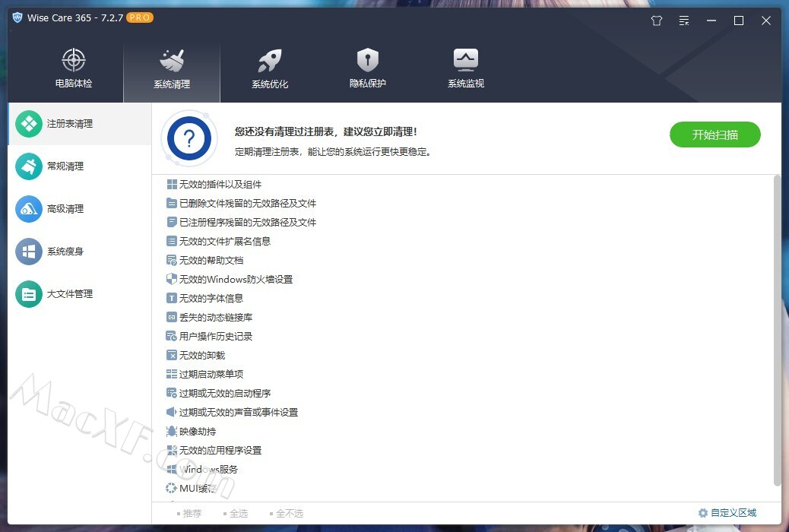The image size is (789, 532).
Task: Open the 系统优化 rocket tab
Action: pyautogui.click(x=270, y=69)
